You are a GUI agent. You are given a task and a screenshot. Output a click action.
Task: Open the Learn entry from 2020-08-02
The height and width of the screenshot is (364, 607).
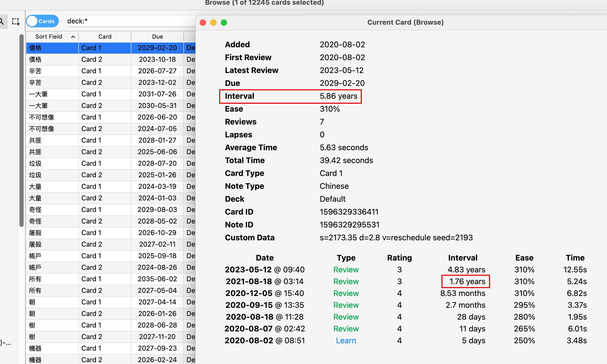346,340
